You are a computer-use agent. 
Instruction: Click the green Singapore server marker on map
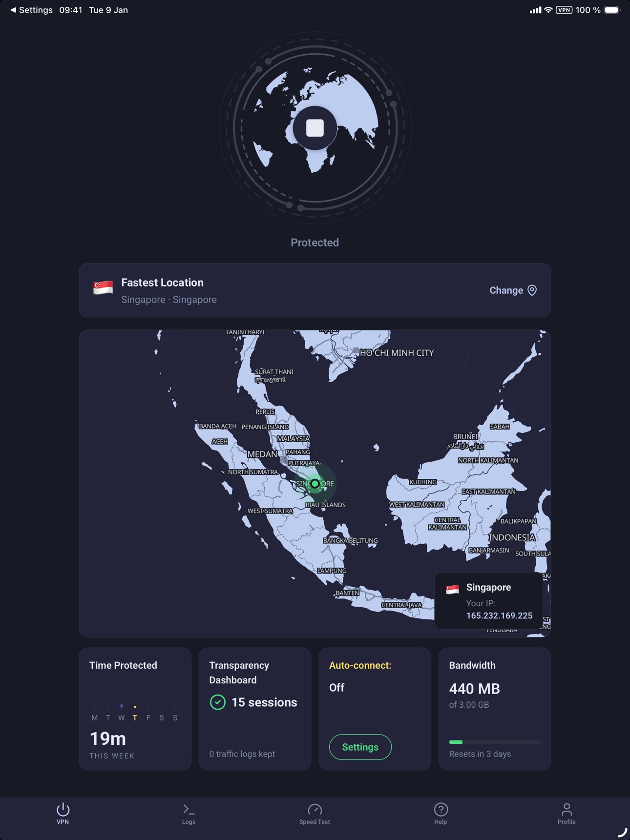click(x=315, y=484)
